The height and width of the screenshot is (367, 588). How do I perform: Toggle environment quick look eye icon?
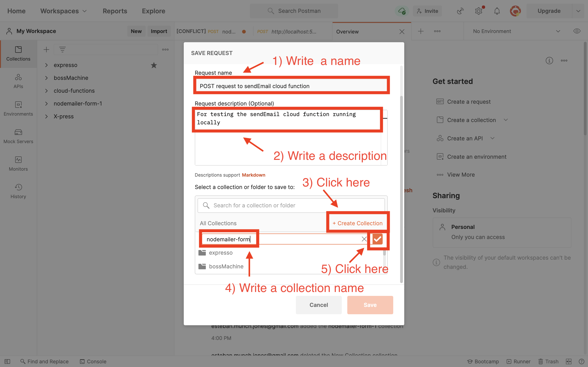(577, 31)
